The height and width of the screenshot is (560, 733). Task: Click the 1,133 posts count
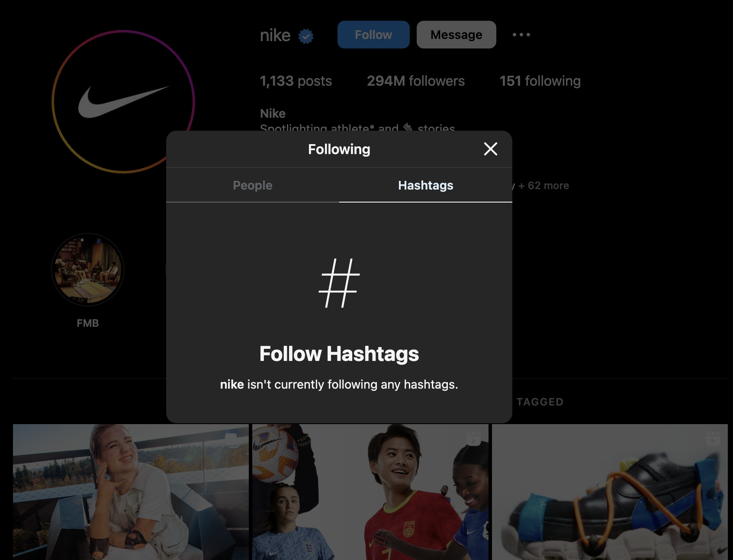point(296,81)
